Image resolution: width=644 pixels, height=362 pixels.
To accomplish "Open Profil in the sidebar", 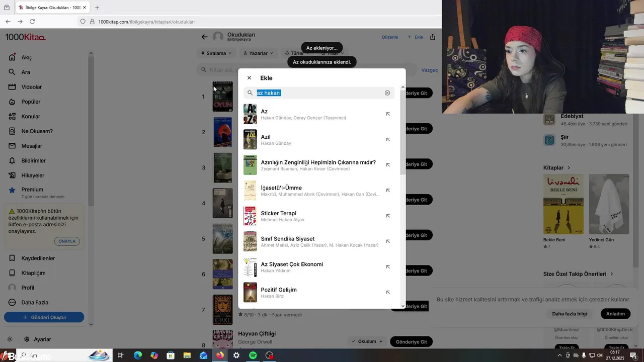I will point(28,288).
